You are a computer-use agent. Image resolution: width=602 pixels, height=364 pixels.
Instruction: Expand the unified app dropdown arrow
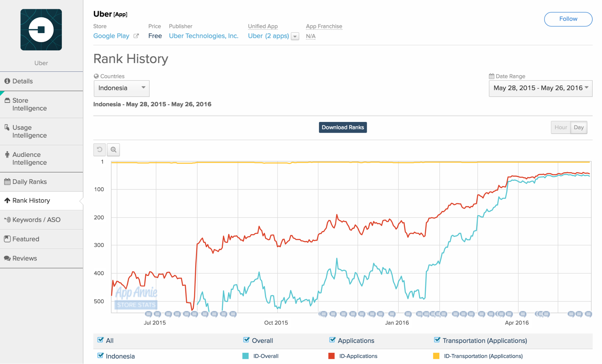coord(295,36)
